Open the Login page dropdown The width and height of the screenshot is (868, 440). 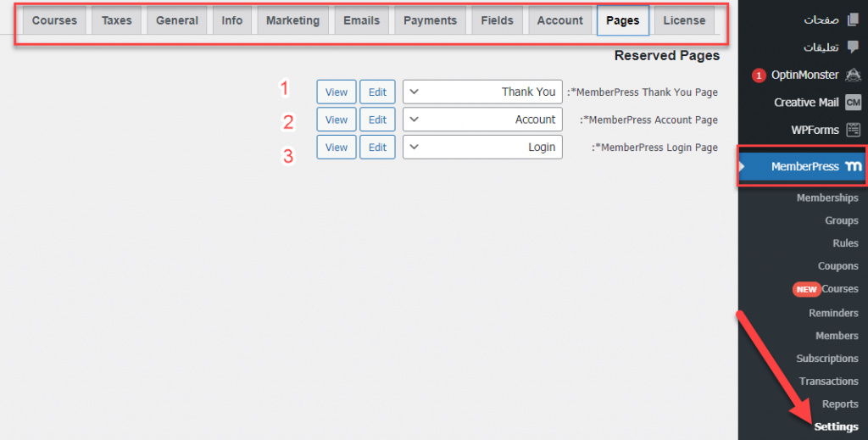[x=482, y=148]
